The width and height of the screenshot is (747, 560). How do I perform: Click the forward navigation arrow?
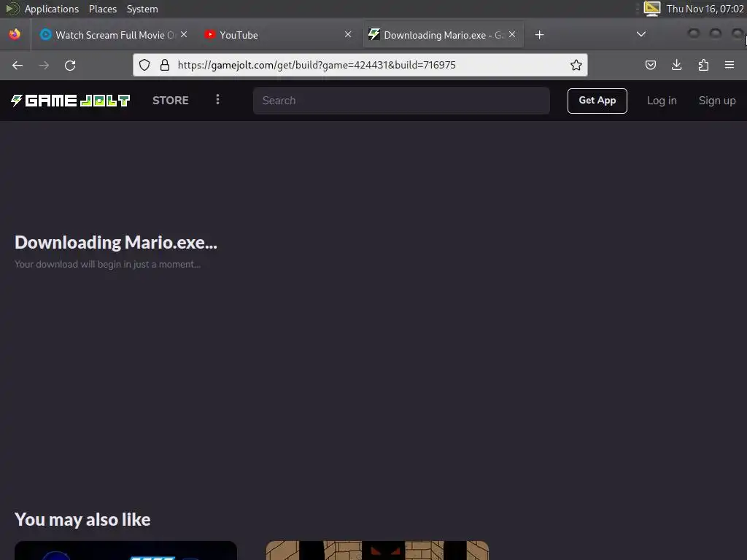coord(44,65)
